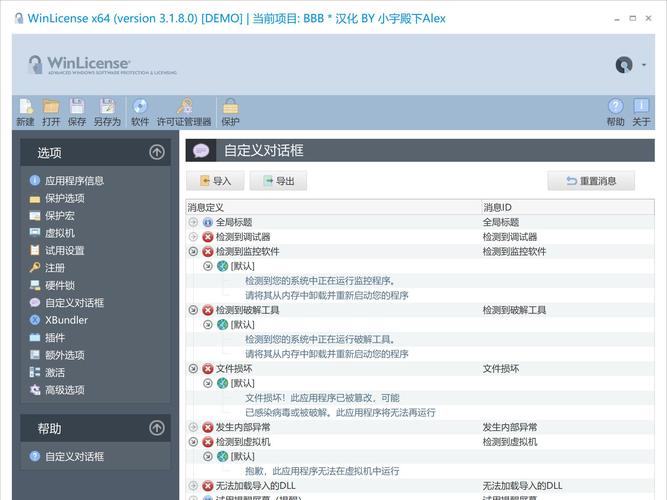Image resolution: width=667 pixels, height=500 pixels.
Task: Click the 重置消息 reset button
Action: tap(591, 181)
